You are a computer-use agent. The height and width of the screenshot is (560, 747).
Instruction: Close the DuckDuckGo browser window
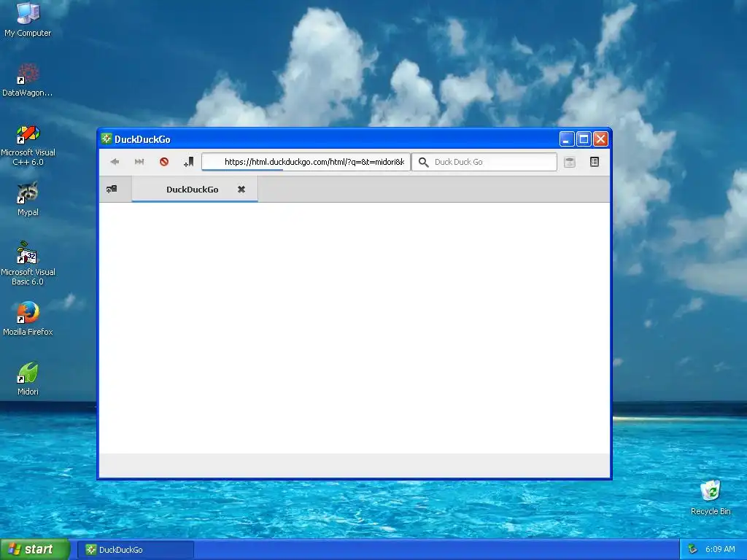600,139
